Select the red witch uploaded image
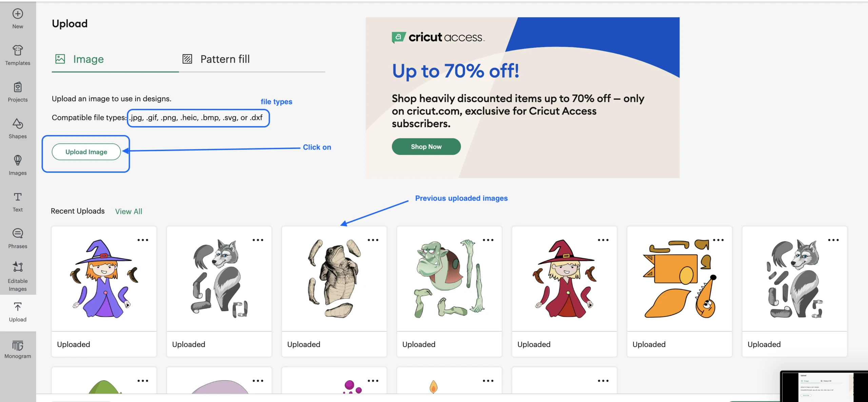Viewport: 868px width, 402px height. 564,279
